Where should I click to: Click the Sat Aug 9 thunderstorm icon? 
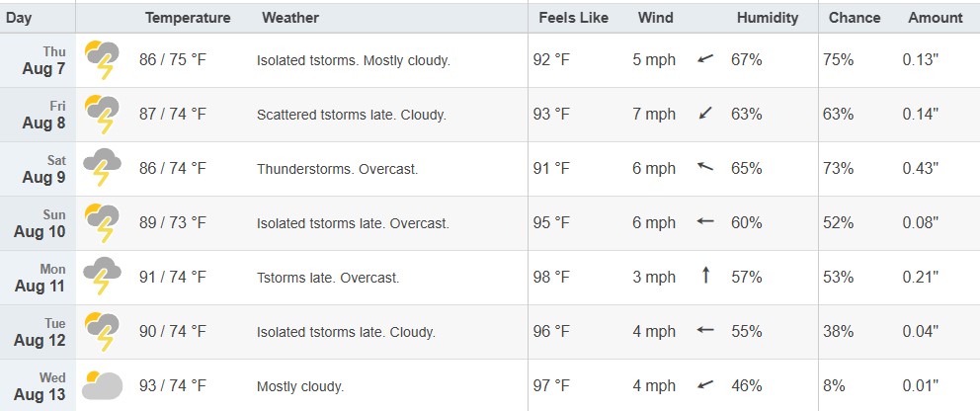[x=103, y=168]
